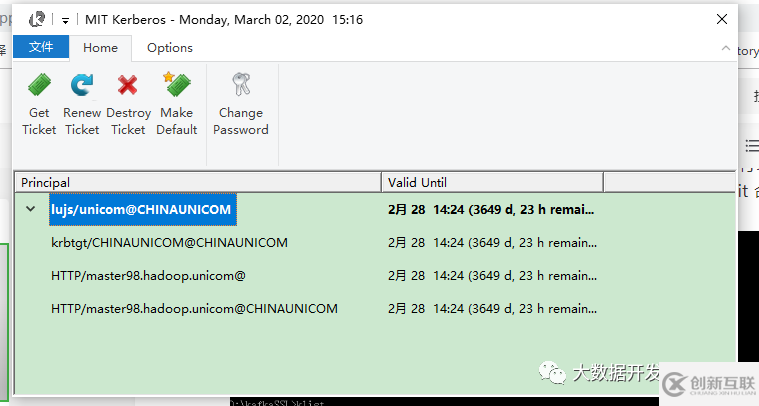Open the 文件 file menu tab
759x406 pixels.
(41, 47)
